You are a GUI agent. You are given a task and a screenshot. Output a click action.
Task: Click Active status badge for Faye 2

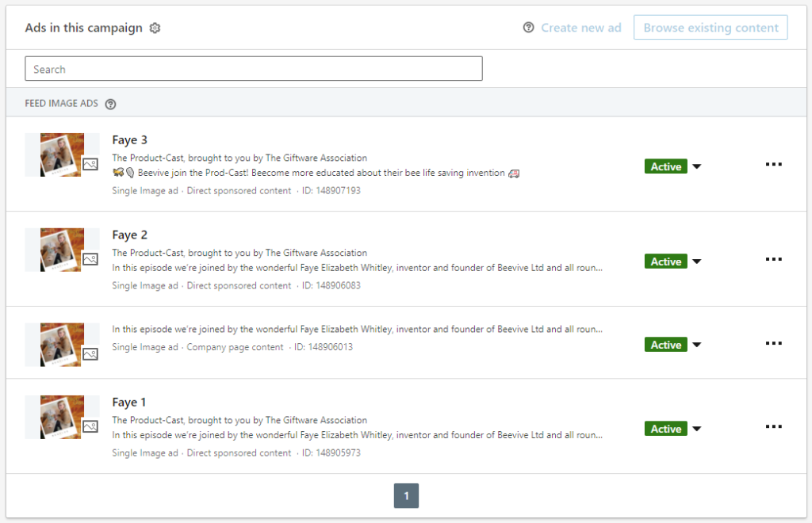coord(666,261)
